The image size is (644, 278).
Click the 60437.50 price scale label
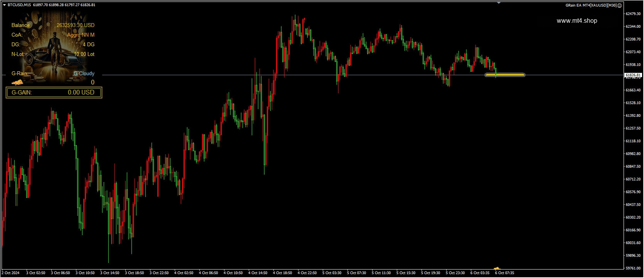633,205
